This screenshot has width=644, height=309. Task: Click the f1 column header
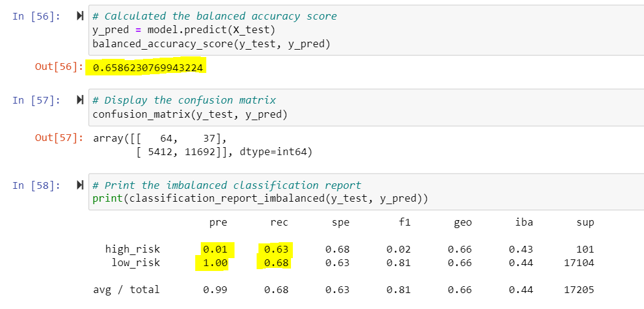coord(405,223)
